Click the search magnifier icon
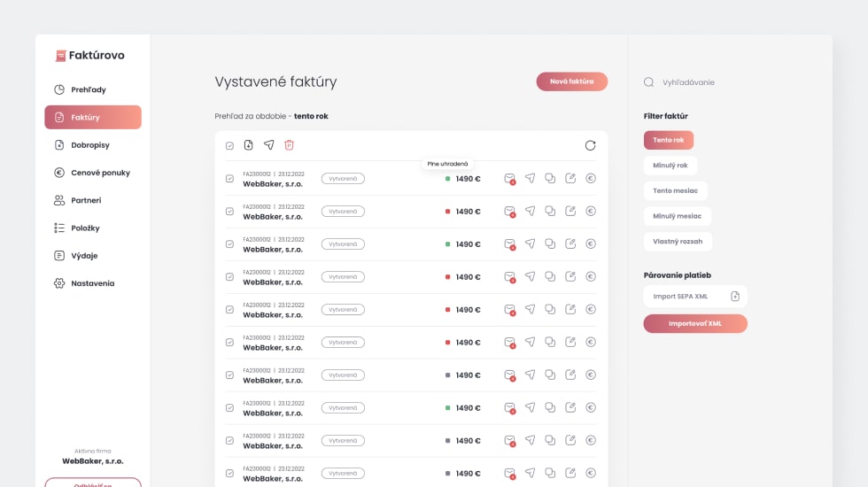 coord(648,82)
